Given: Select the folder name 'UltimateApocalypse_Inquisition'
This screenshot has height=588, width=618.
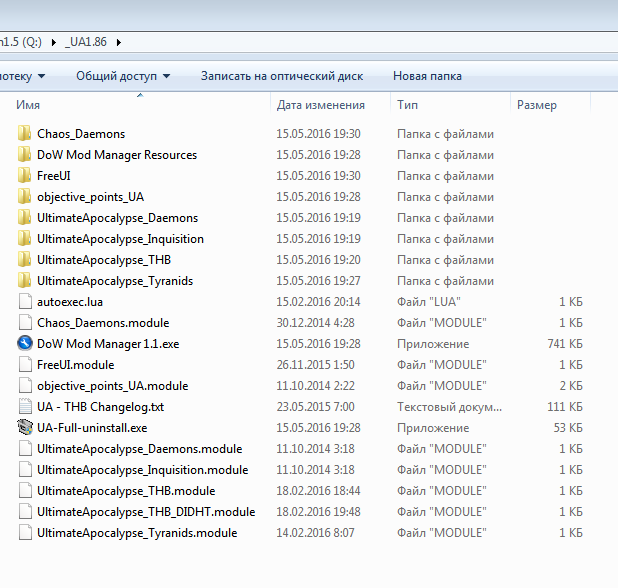Looking at the screenshot, I should [120, 239].
